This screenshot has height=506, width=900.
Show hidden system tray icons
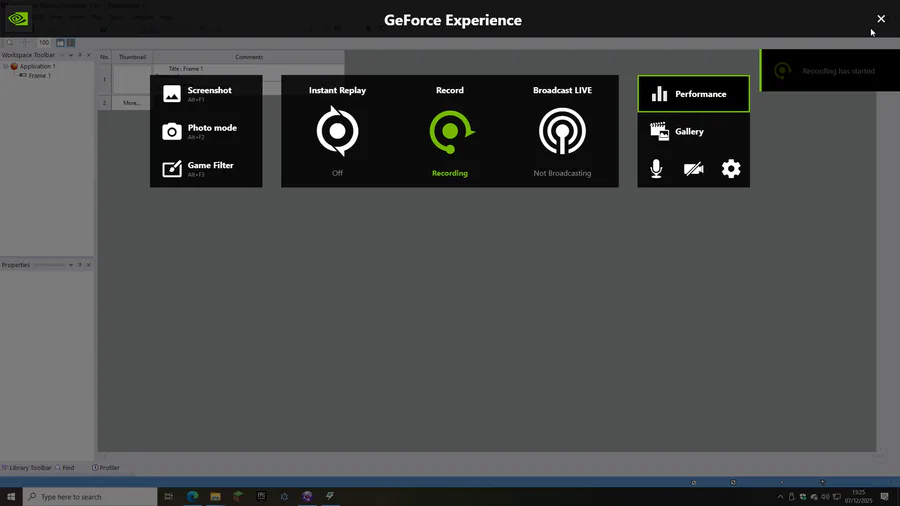pos(780,497)
